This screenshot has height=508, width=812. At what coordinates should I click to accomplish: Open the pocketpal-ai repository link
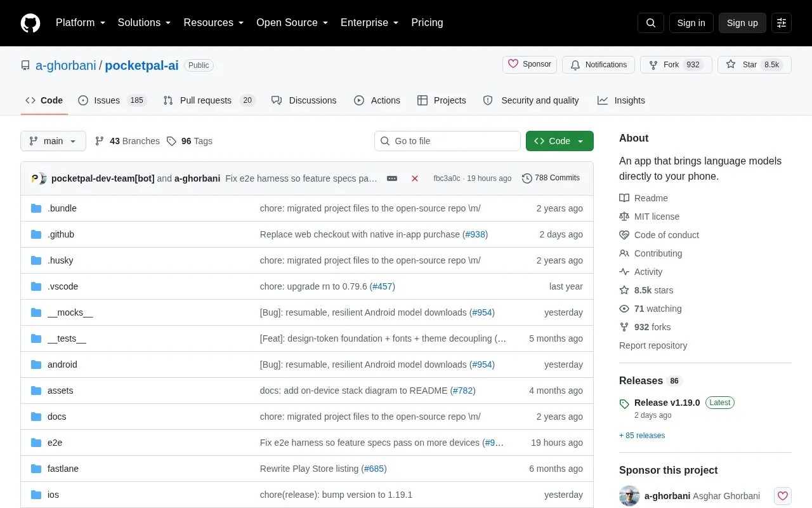tap(141, 65)
